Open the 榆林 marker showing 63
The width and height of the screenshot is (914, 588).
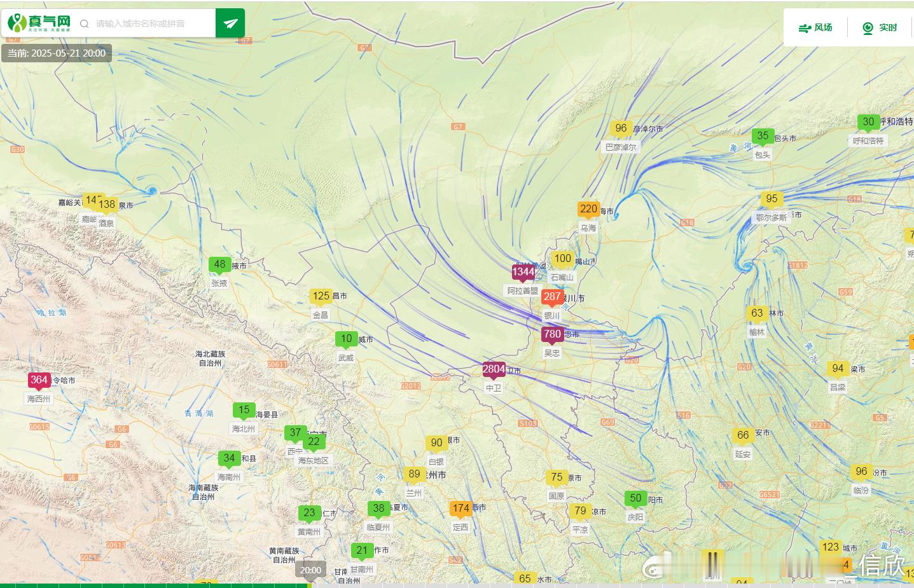tap(756, 313)
